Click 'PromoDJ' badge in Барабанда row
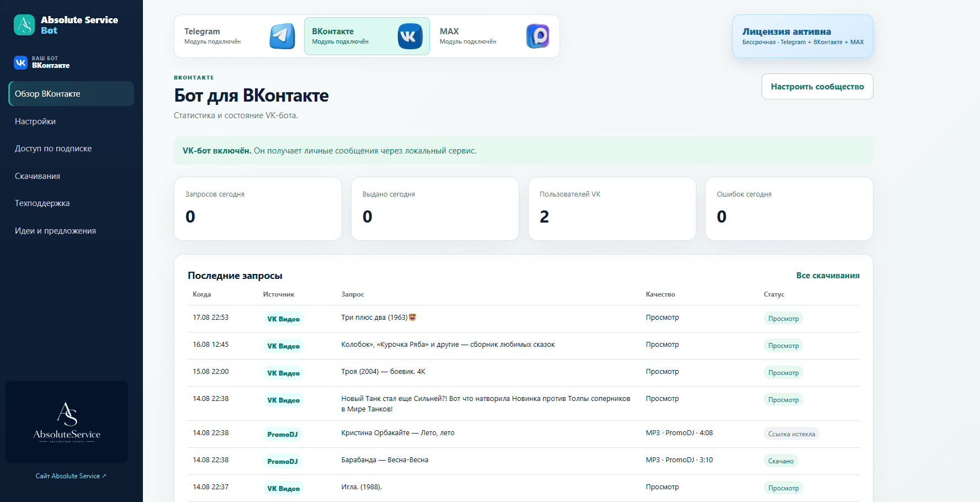Image resolution: width=980 pixels, height=502 pixels. point(283,462)
